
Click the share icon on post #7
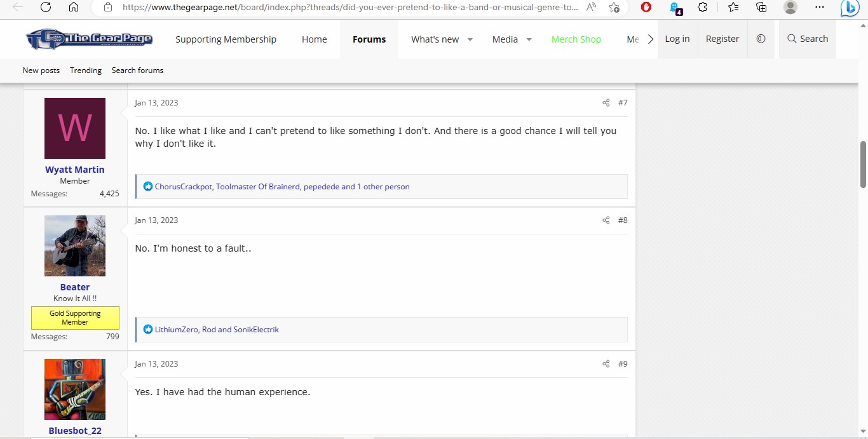[606, 103]
